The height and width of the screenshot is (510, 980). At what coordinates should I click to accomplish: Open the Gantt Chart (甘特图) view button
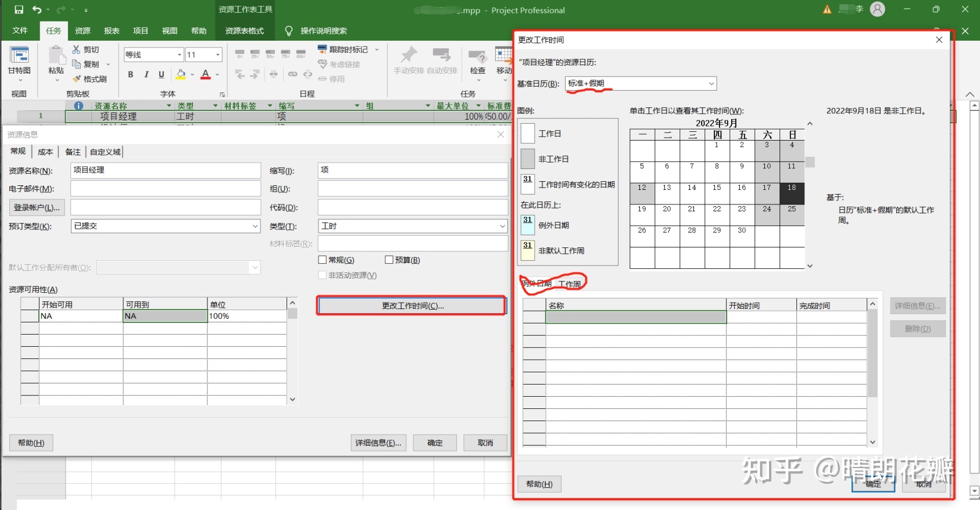coord(19,62)
